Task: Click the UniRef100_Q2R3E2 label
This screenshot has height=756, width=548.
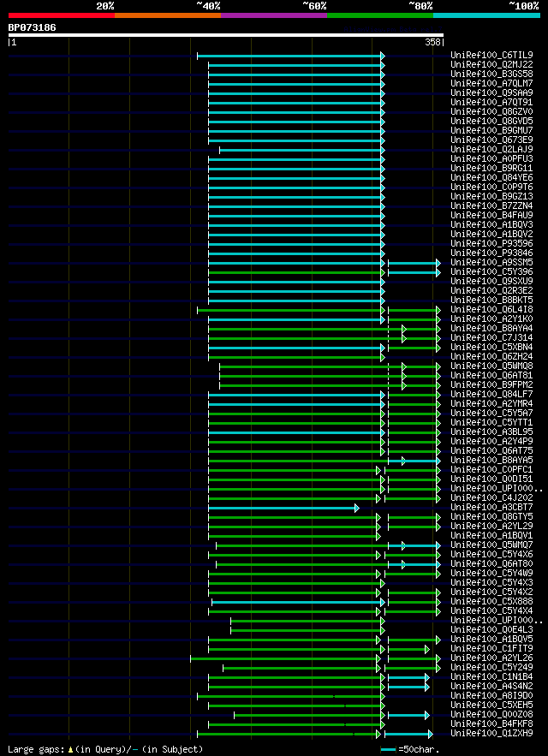Action: point(491,291)
